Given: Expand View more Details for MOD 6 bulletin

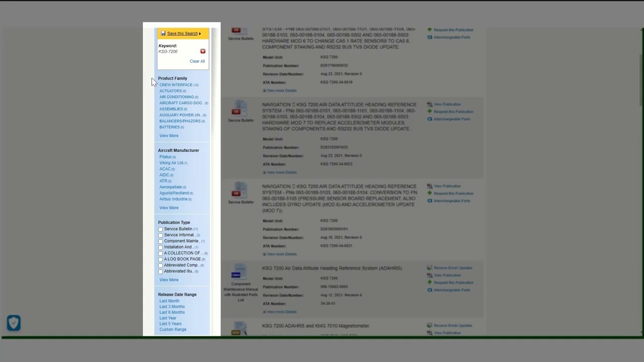Looking at the screenshot, I should pos(280,90).
